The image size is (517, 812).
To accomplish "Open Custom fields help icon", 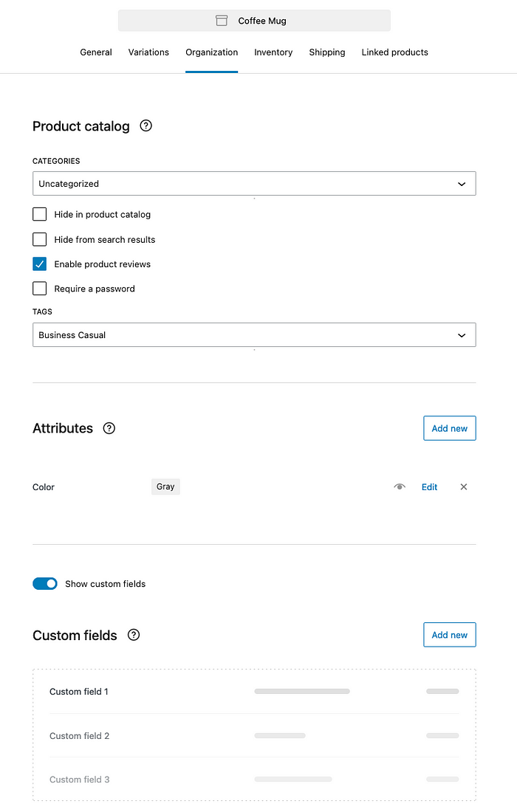I will 134,635.
